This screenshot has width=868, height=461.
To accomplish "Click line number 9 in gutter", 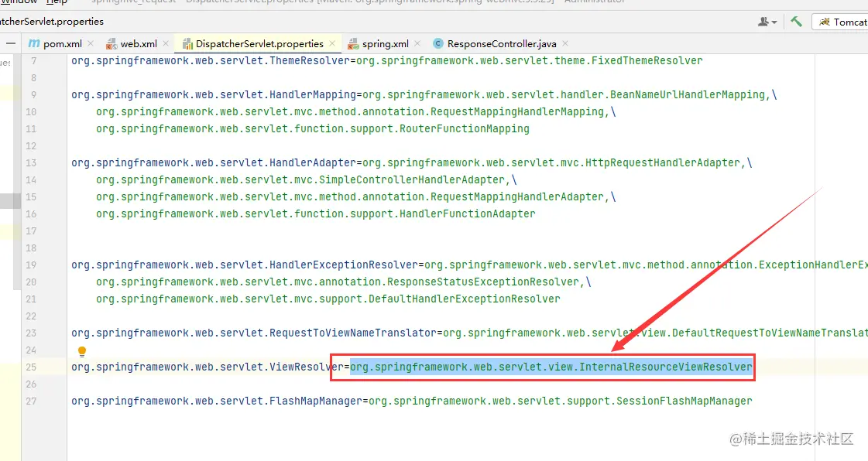I will click(x=33, y=94).
